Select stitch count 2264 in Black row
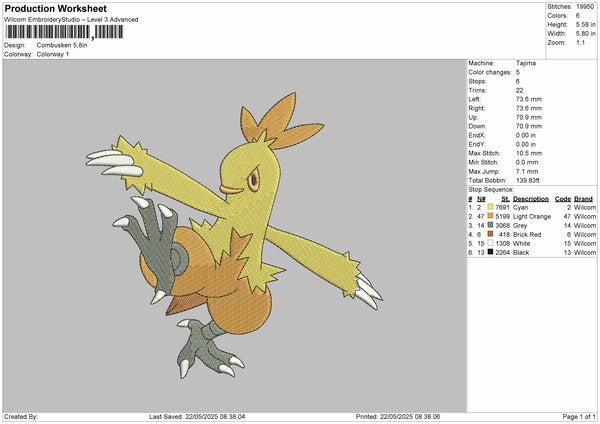 point(502,253)
